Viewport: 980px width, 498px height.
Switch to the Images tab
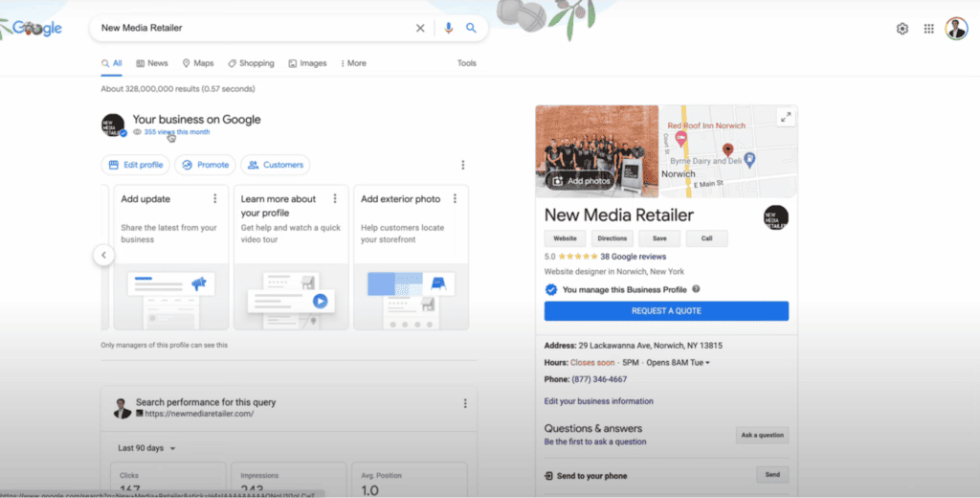(307, 63)
